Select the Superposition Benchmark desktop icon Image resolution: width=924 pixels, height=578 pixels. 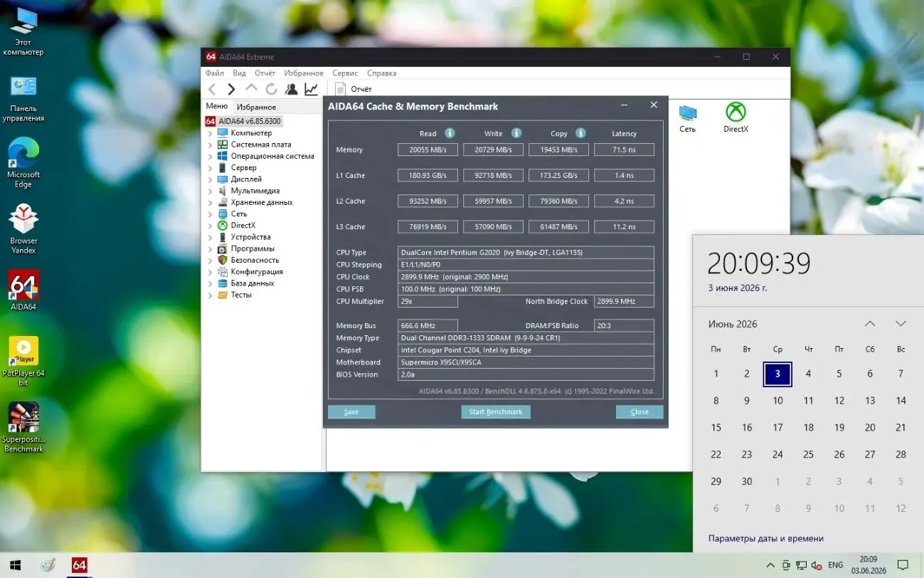23,428
